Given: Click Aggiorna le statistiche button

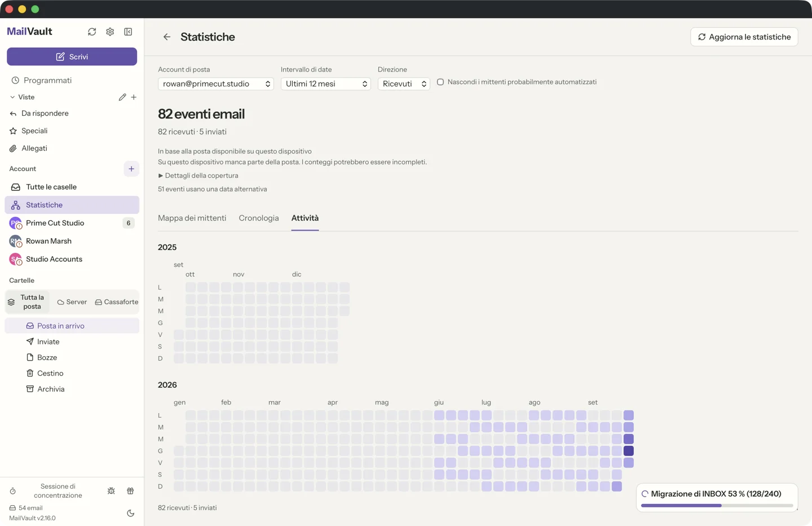Looking at the screenshot, I should tap(744, 37).
